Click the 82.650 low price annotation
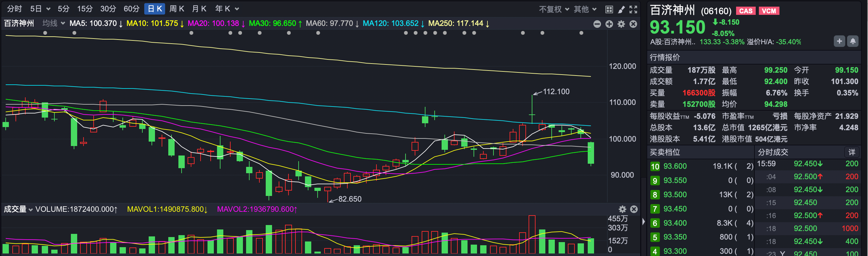The height and width of the screenshot is (256, 868). point(350,199)
